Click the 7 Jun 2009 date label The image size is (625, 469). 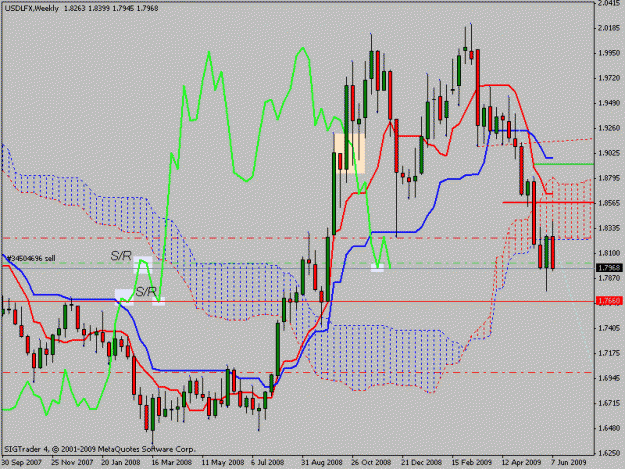pyautogui.click(x=569, y=463)
